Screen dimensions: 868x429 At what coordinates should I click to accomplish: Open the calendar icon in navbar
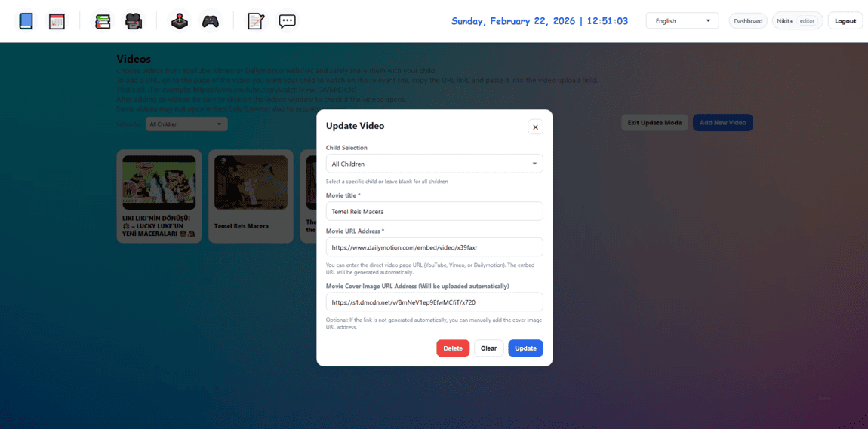pos(57,21)
